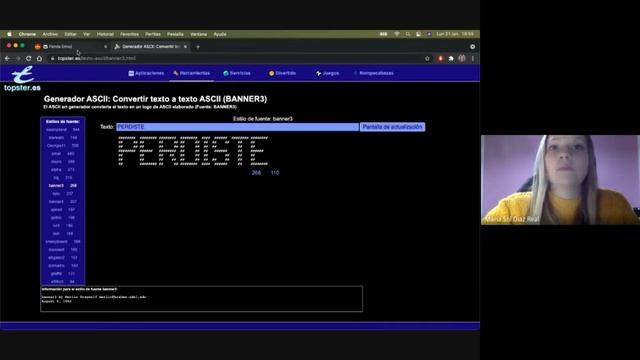640x360 pixels.
Task: Click the browser forward arrow
Action: (x=18, y=58)
